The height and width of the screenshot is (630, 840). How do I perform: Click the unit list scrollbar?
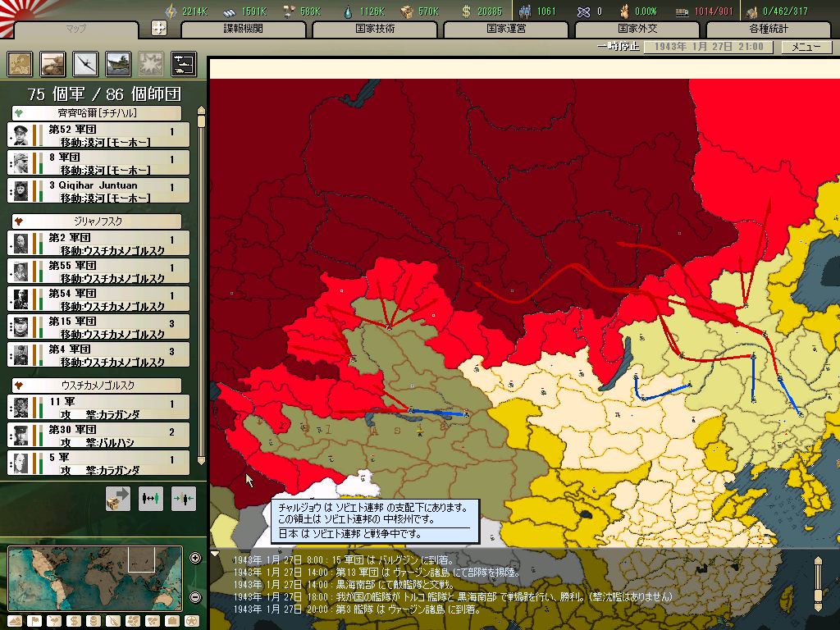tap(201, 285)
